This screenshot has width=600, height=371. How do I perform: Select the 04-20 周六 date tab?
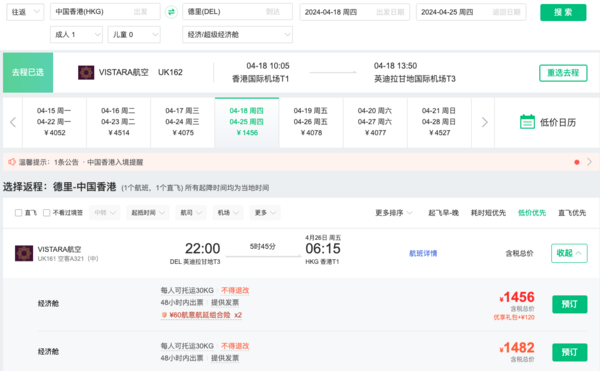375,122
